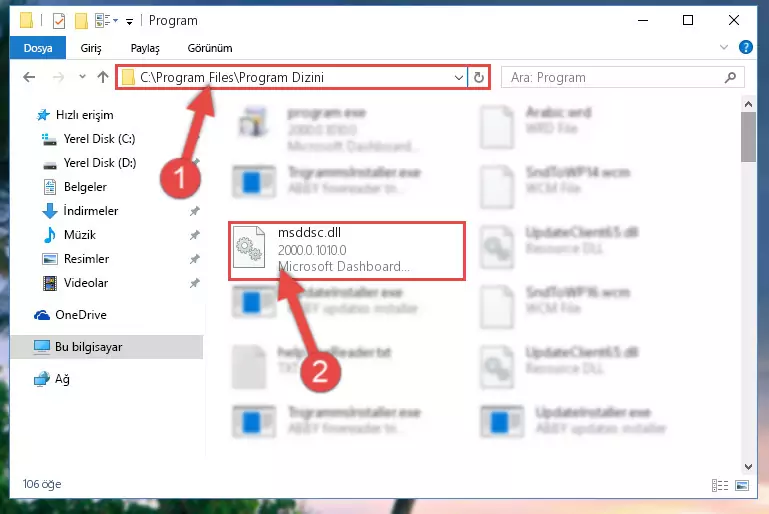Click the search magnifier icon
The image size is (769, 514).
[730, 77]
